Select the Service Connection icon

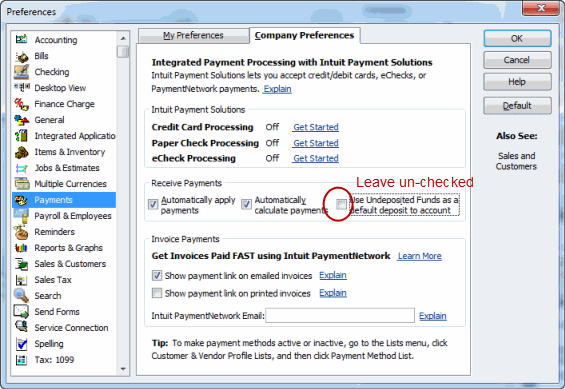pyautogui.click(x=22, y=327)
